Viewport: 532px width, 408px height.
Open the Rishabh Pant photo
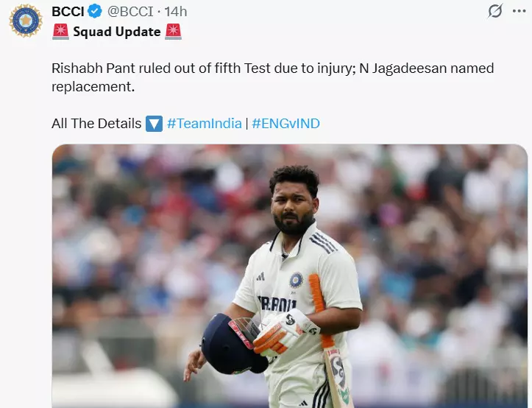[x=290, y=276]
